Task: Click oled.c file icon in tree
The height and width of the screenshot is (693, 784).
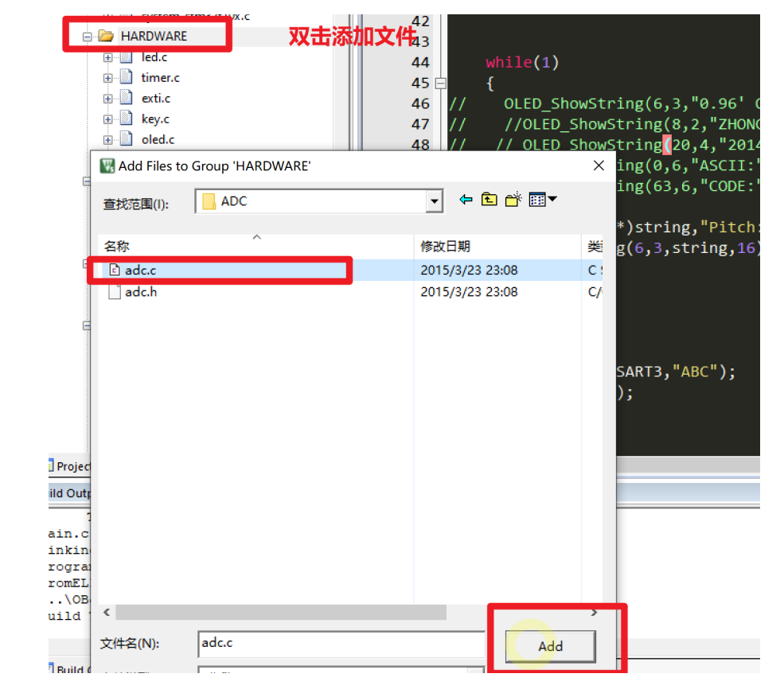Action: 127,138
